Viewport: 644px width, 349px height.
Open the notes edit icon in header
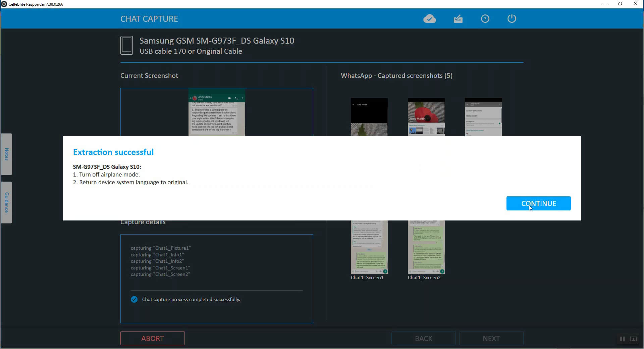[x=458, y=19]
